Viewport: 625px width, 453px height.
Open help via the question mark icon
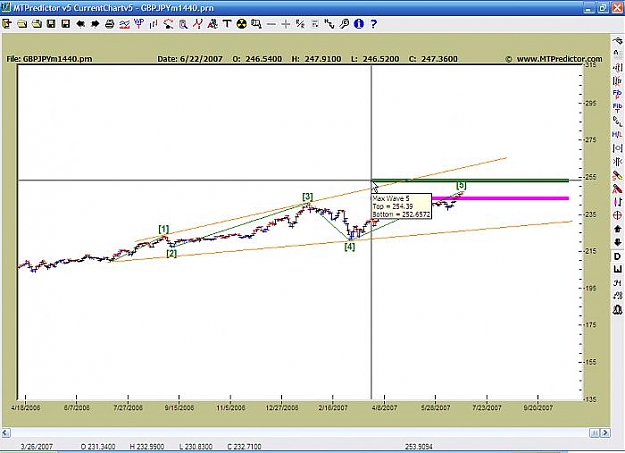coord(373,24)
